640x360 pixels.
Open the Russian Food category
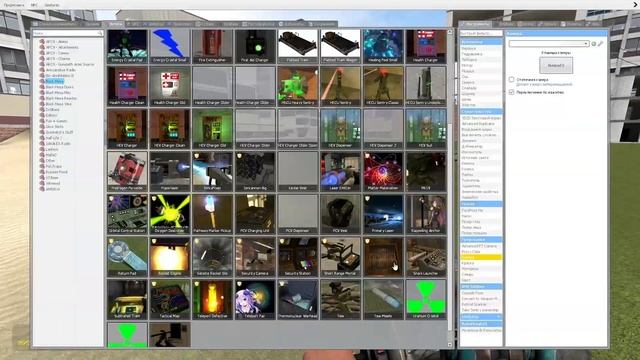pyautogui.click(x=57, y=172)
